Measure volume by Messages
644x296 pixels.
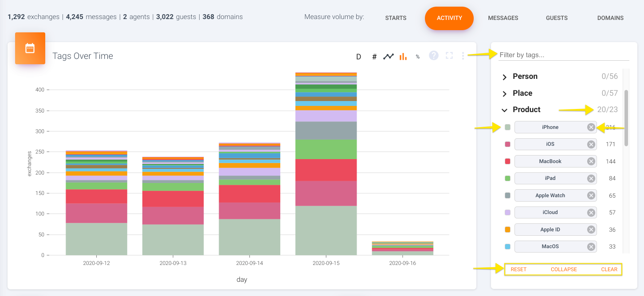click(x=503, y=18)
